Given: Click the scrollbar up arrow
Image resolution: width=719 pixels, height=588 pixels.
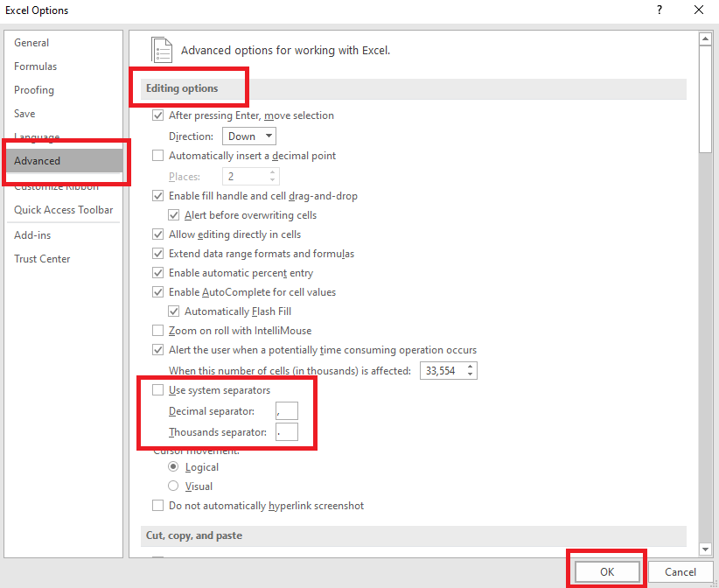Looking at the screenshot, I should click(x=705, y=39).
